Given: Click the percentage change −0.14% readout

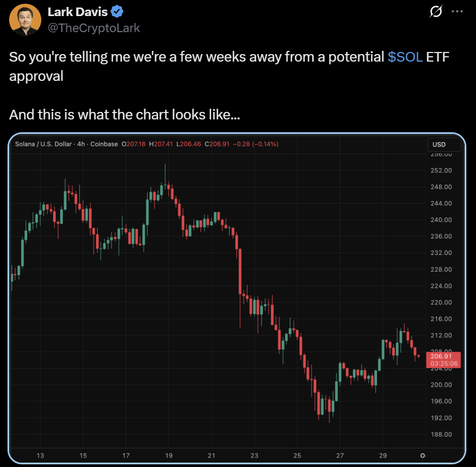Looking at the screenshot, I should click(264, 144).
